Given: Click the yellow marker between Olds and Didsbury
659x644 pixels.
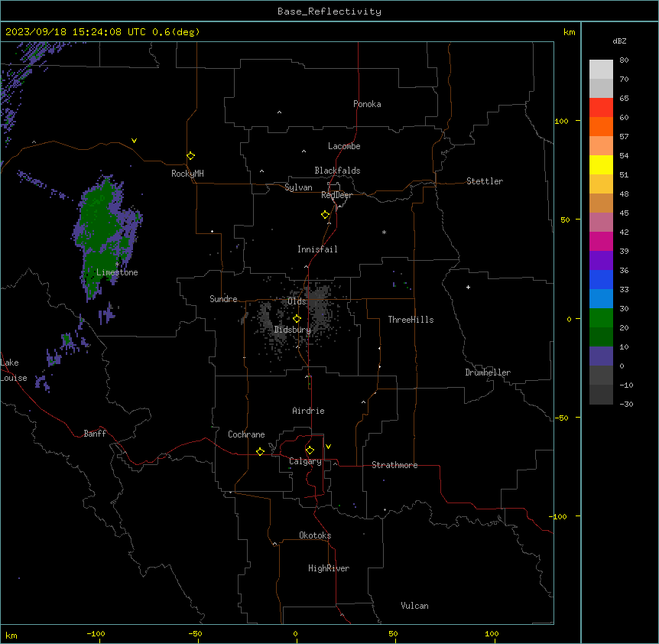Looking at the screenshot, I should pos(297,319).
